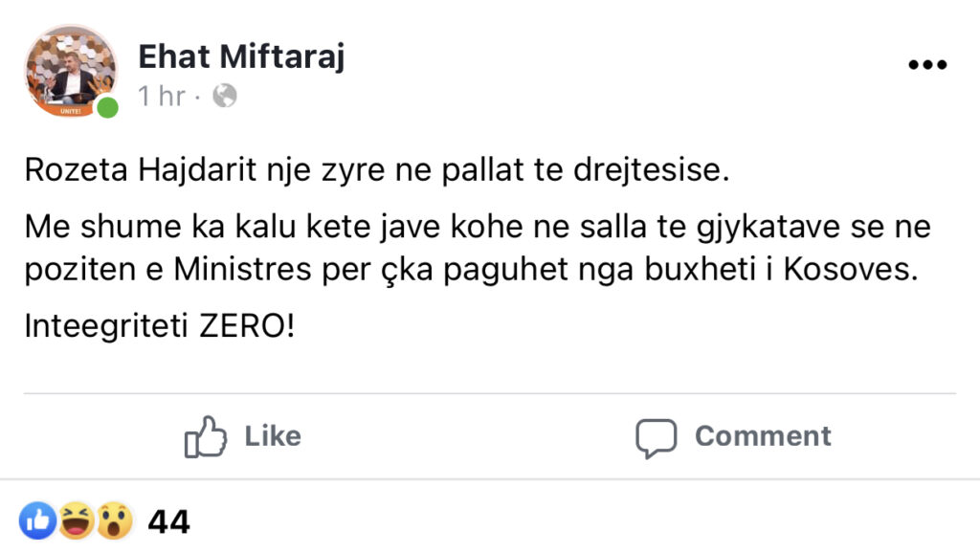Click the sentence starting with Rozeta Hajdarit

pos(375,173)
